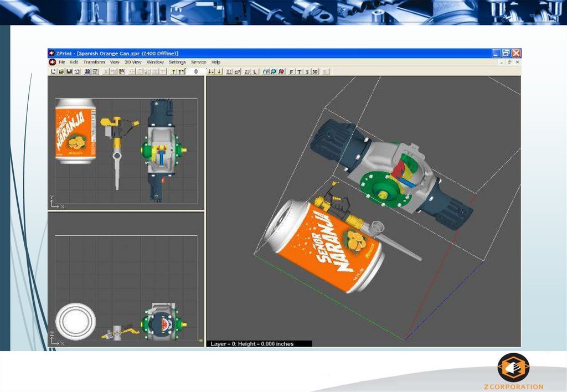This screenshot has height=392, width=567.
Task: Click the single down arrow layer icon
Action: [x=219, y=71]
